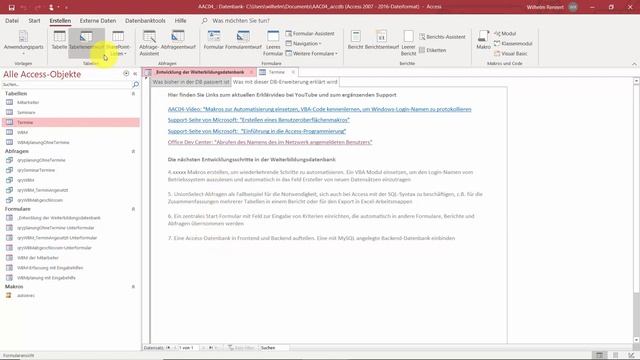Insert a new Modul
Screen dimensions: 640x360
(x=505, y=33)
